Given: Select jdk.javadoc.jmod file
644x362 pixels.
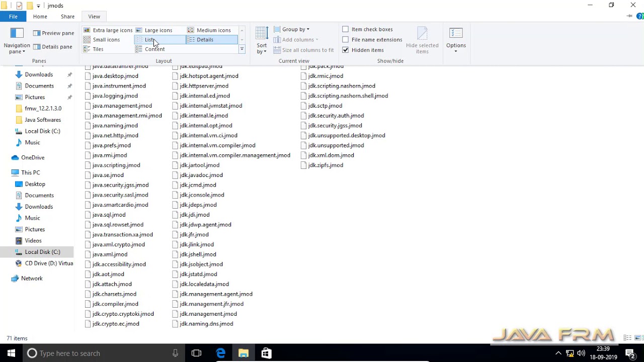Looking at the screenshot, I should pyautogui.click(x=201, y=175).
